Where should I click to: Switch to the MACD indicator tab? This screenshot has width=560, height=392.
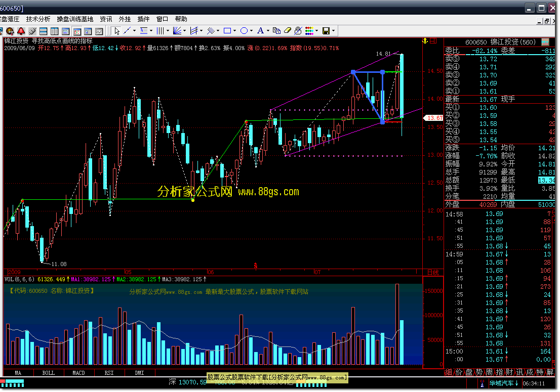[x=79, y=373]
